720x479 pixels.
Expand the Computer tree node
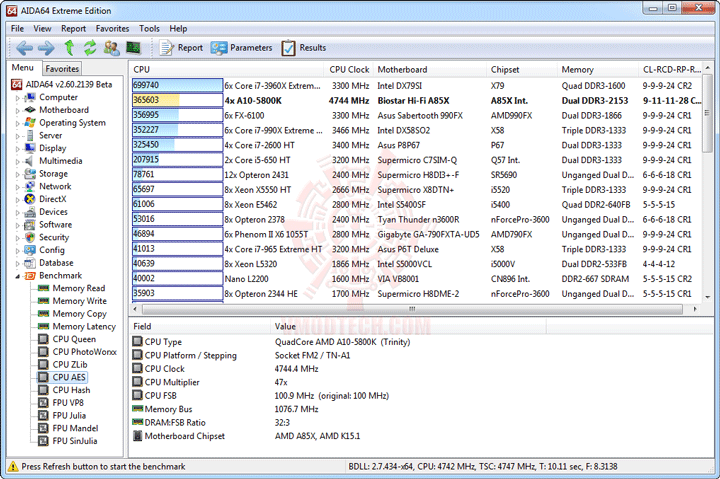(18, 98)
